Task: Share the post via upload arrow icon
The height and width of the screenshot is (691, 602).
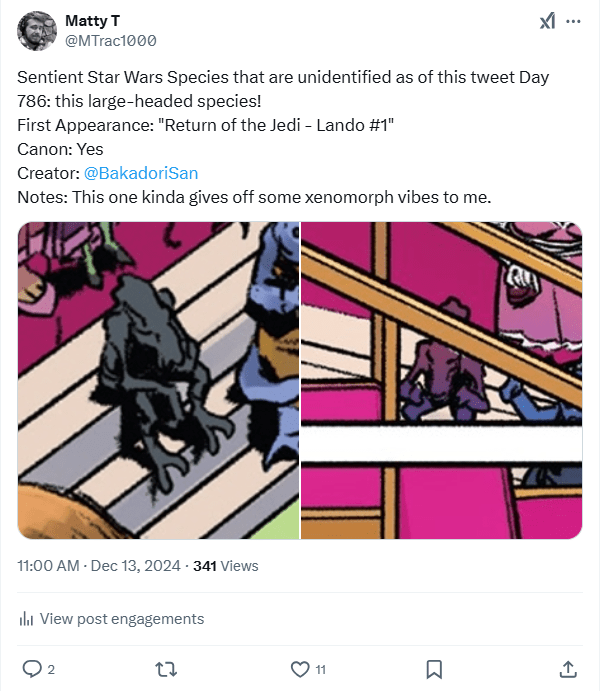Action: (x=567, y=668)
